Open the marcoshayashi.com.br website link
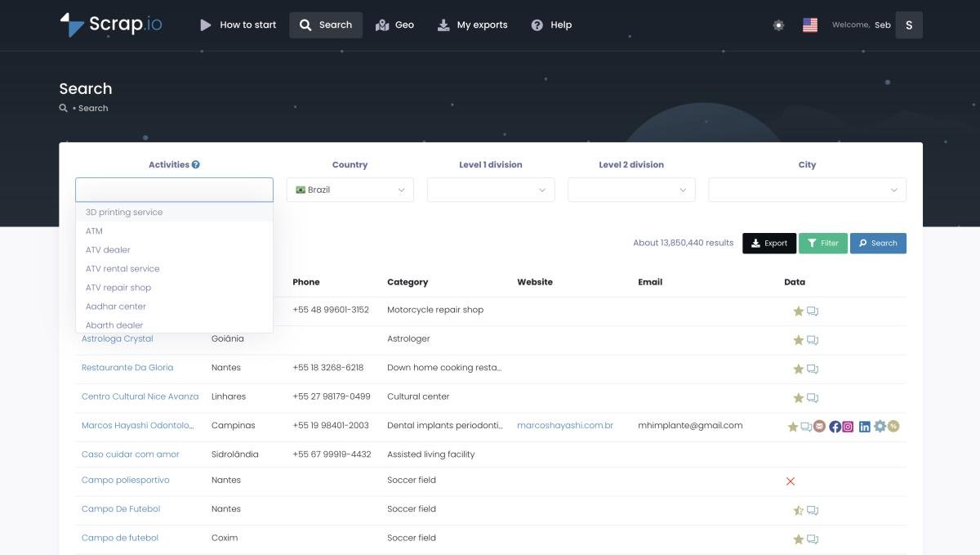Viewport: 980px width, 555px height. coord(565,425)
